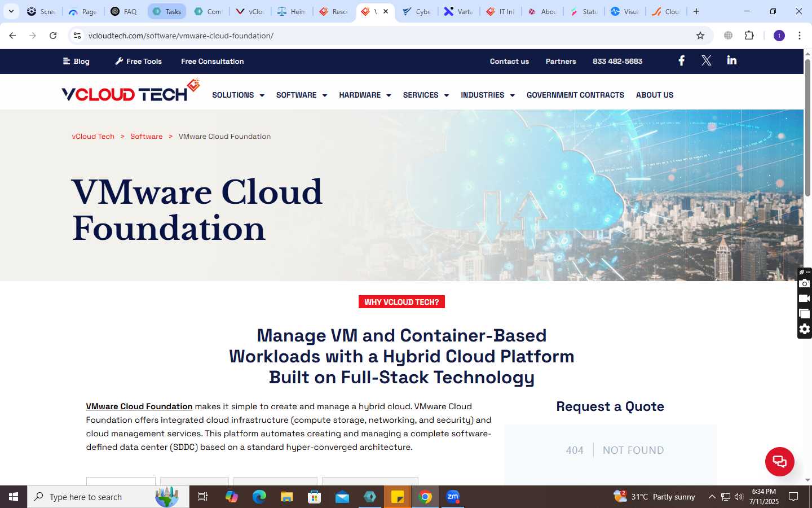Open Chrome from the taskbar
812x508 pixels.
pos(425,497)
